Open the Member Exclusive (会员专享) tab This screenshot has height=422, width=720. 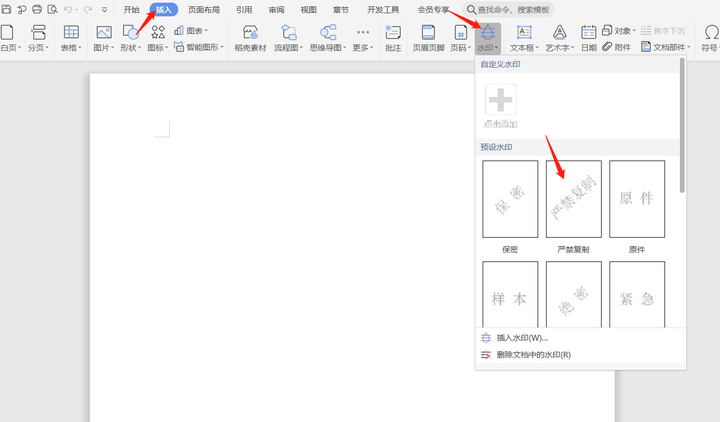click(x=433, y=10)
